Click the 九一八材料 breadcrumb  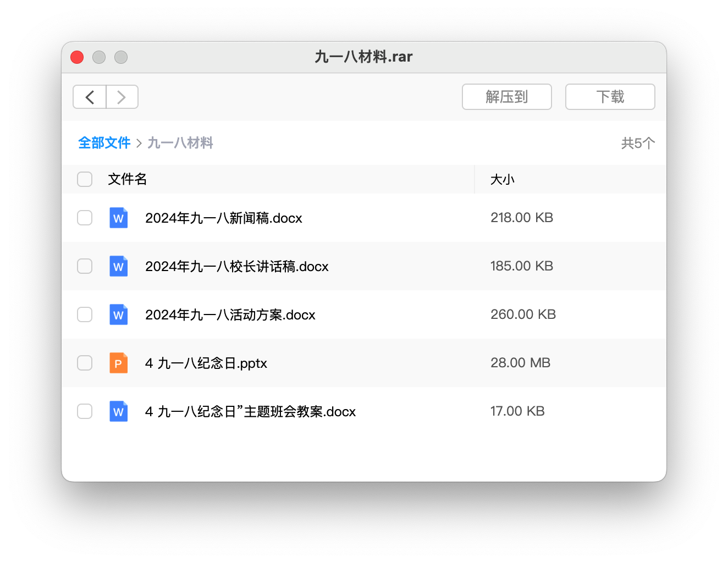pos(180,143)
